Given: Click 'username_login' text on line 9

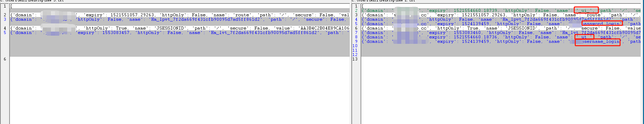Looking at the screenshot, I should pyautogui.click(x=601, y=41).
